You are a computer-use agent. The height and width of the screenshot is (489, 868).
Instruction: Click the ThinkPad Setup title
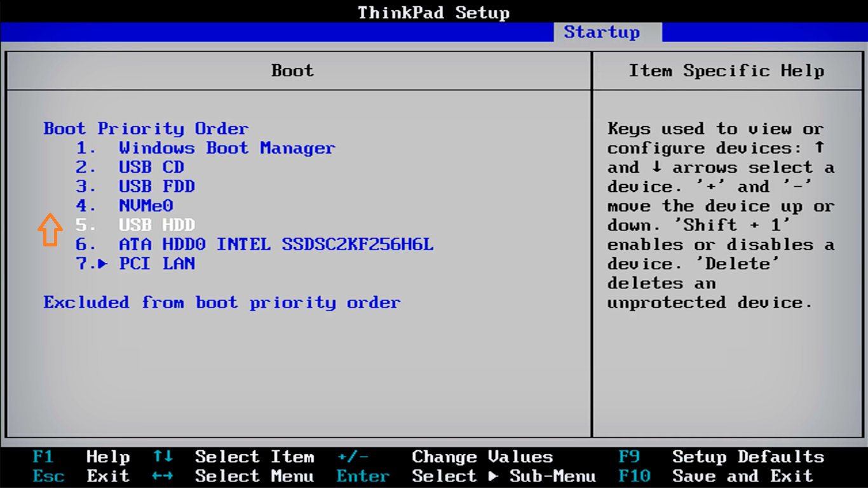tap(433, 12)
